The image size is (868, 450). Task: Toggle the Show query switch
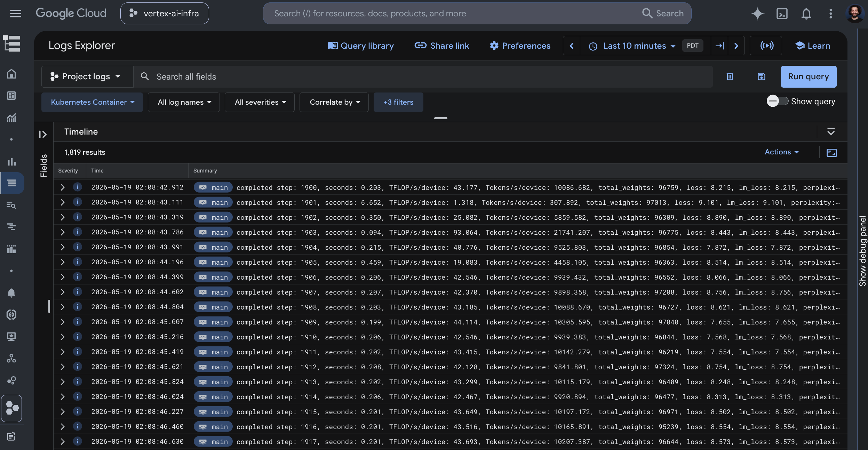point(778,101)
